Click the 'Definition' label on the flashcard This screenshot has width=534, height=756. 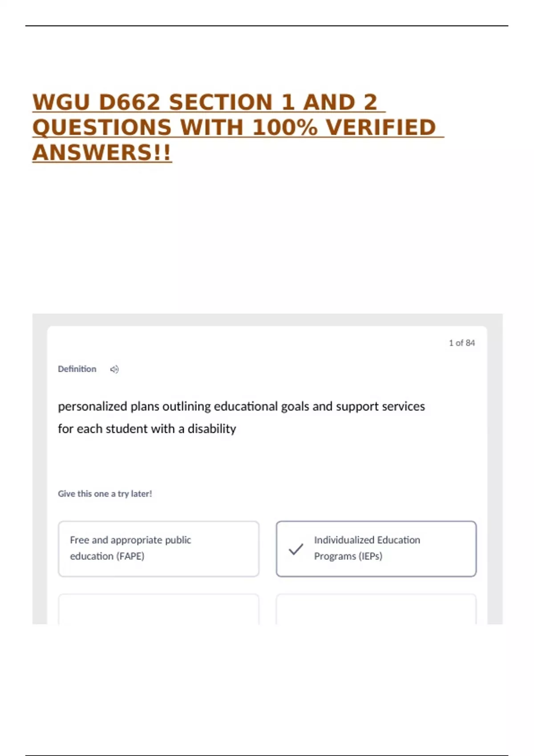tap(77, 369)
